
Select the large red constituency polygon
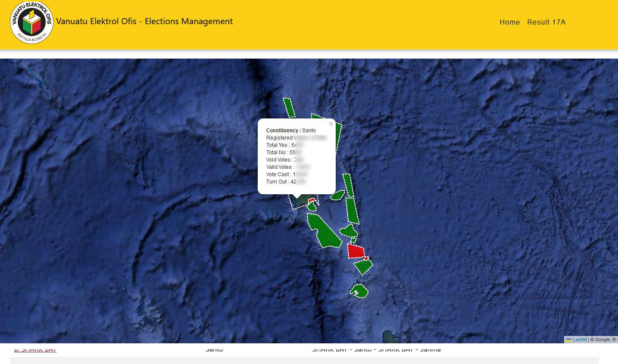(x=356, y=251)
